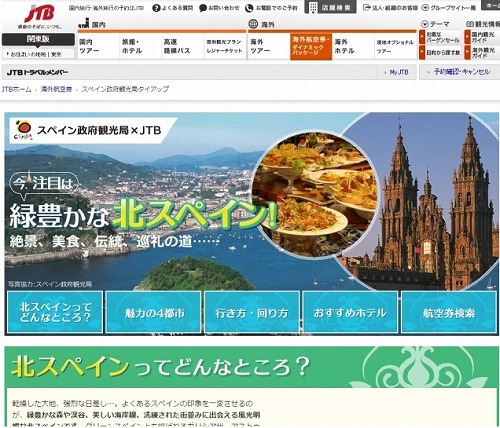Open 予約確認・キャンセル button
The height and width of the screenshot is (428, 500).
pyautogui.click(x=459, y=72)
